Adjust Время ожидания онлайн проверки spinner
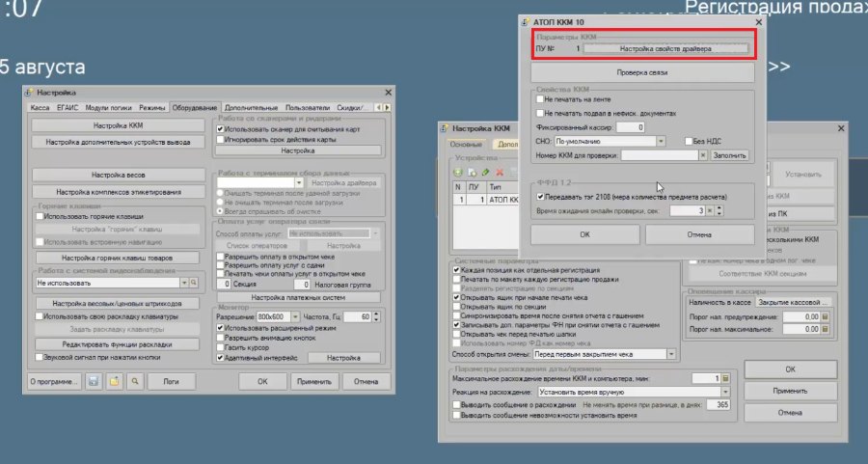 719,211
